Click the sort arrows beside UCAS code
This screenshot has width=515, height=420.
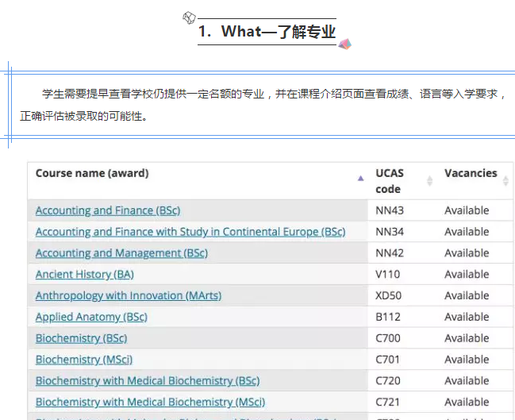point(429,181)
